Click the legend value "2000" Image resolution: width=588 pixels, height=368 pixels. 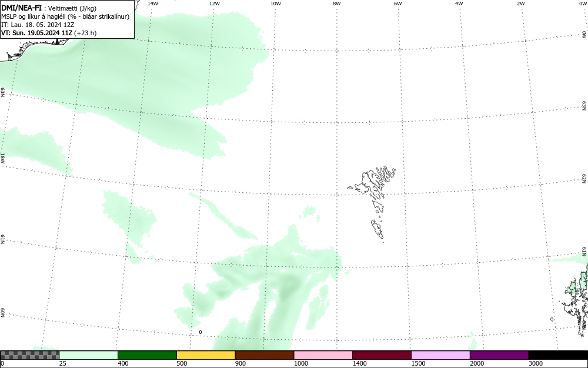coord(477,363)
